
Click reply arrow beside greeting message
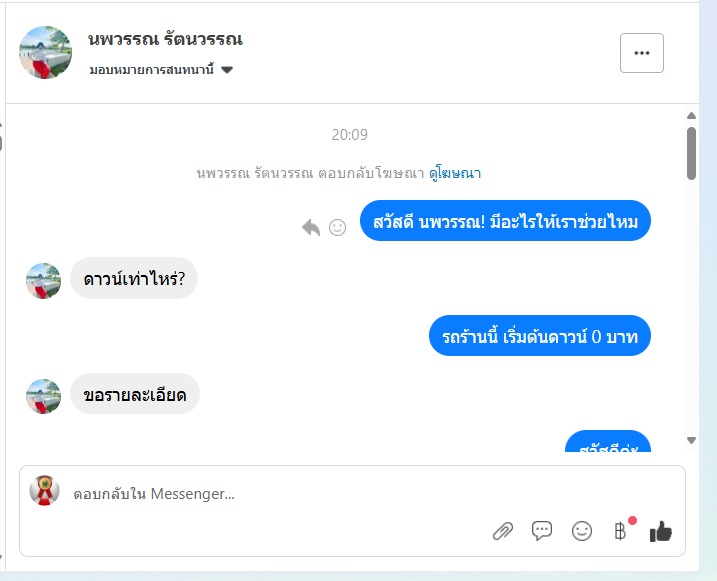311,227
